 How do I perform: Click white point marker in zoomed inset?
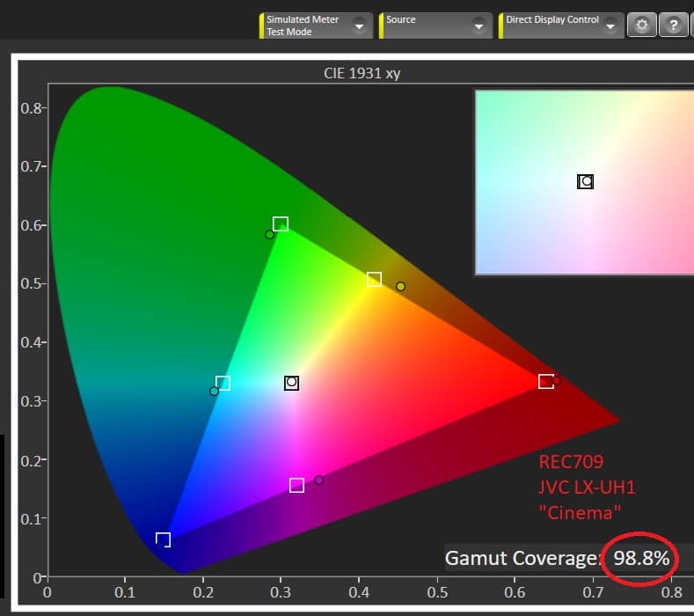(586, 181)
